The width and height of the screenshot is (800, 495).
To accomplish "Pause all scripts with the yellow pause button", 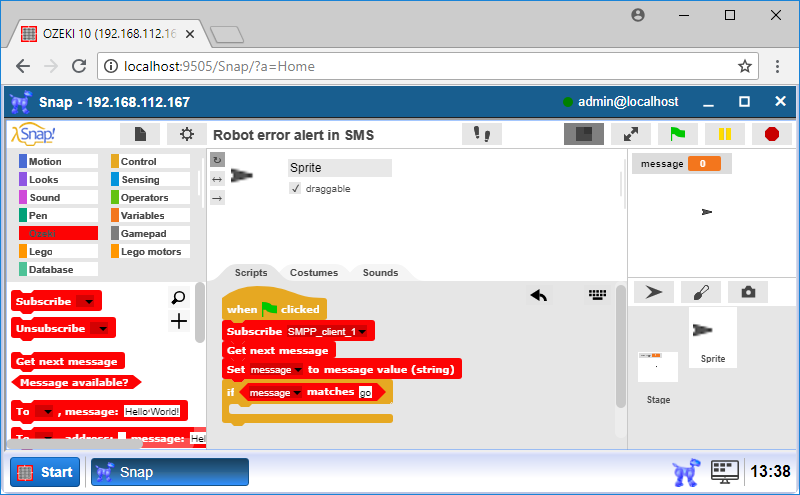I will tap(724, 134).
